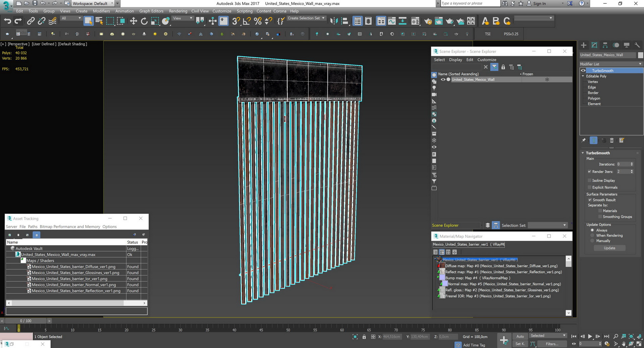644x348 pixels.
Task: Click the Undo arrow in main toolbar
Action: click(x=7, y=21)
